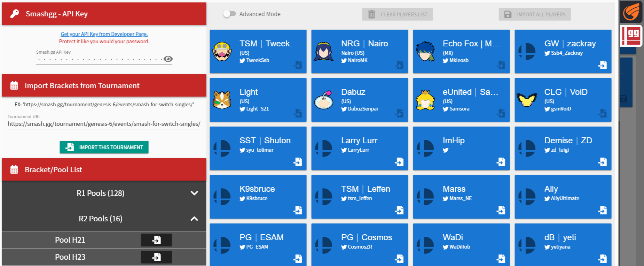644x266 pixels.
Task: Import player Dabuz via card icon
Action: 399,113
